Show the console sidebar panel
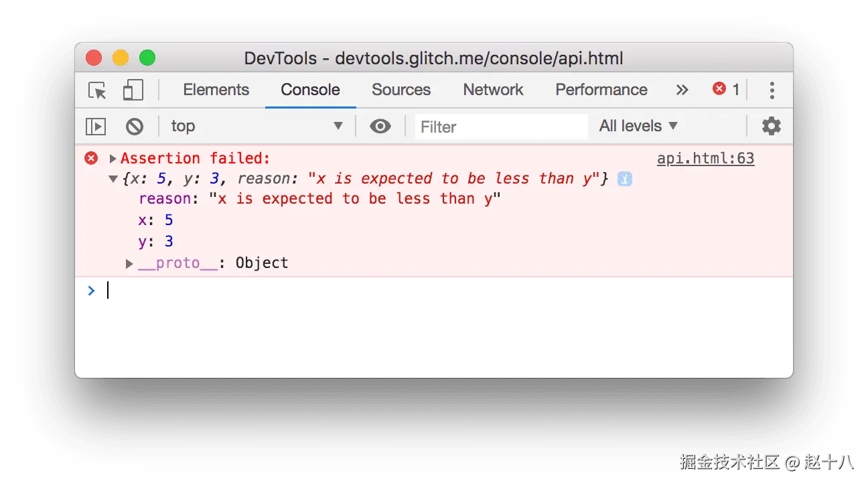This screenshot has height=485, width=868. tap(96, 126)
